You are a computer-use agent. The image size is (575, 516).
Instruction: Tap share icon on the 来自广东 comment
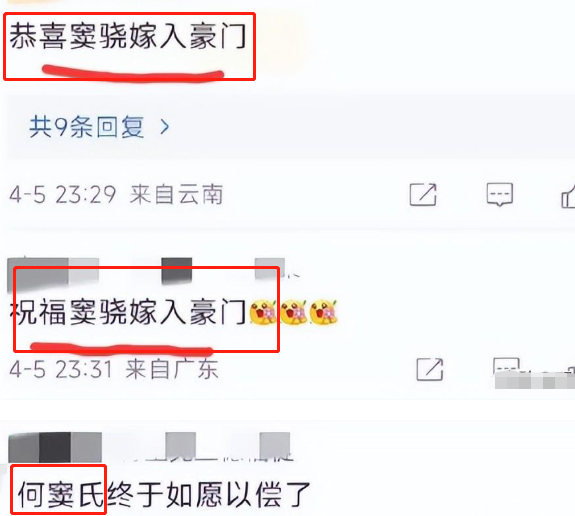[x=430, y=369]
